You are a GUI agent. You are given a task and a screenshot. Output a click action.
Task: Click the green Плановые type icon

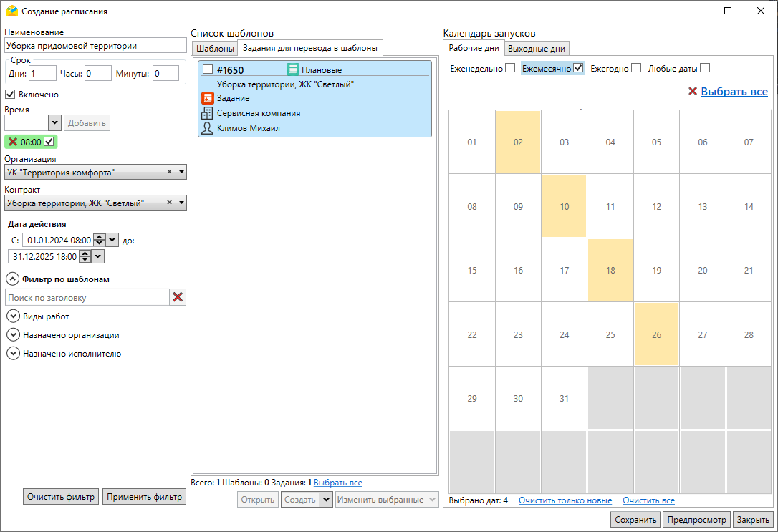293,69
